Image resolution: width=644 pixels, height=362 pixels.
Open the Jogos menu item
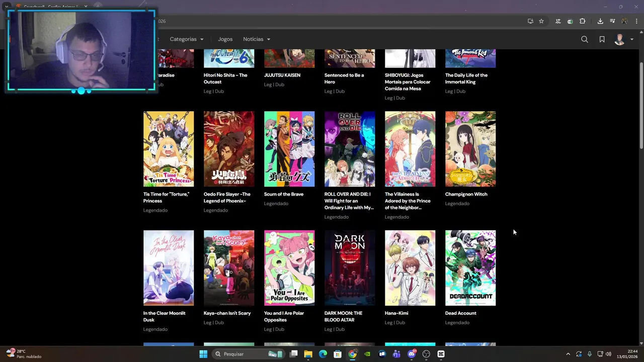pyautogui.click(x=225, y=39)
